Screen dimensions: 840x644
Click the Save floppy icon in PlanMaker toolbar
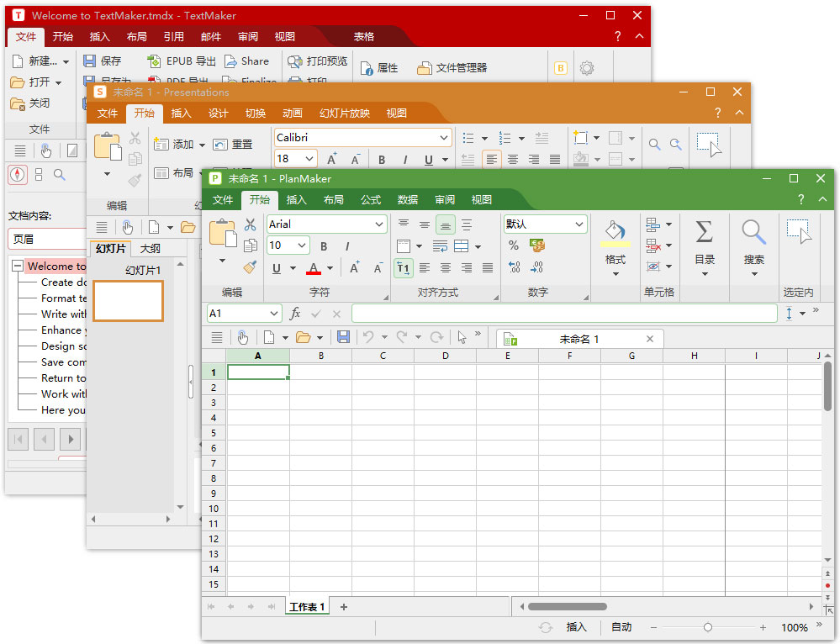coord(343,337)
